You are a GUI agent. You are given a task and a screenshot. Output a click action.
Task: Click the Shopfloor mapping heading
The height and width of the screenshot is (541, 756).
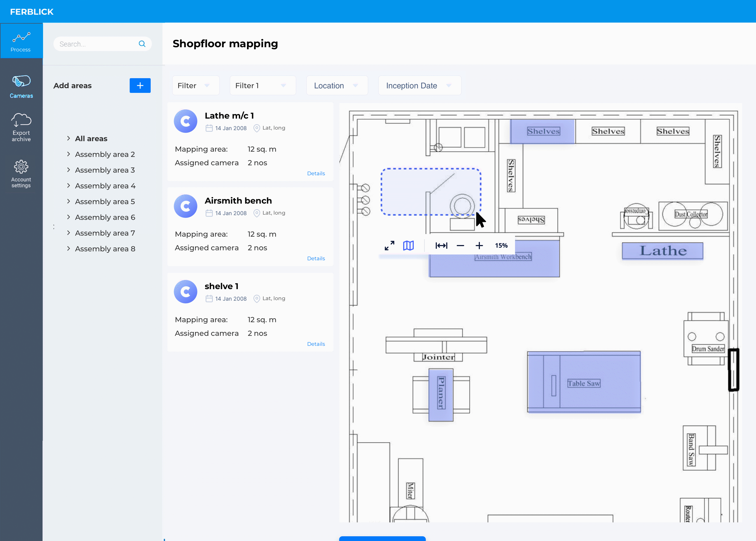click(x=225, y=44)
